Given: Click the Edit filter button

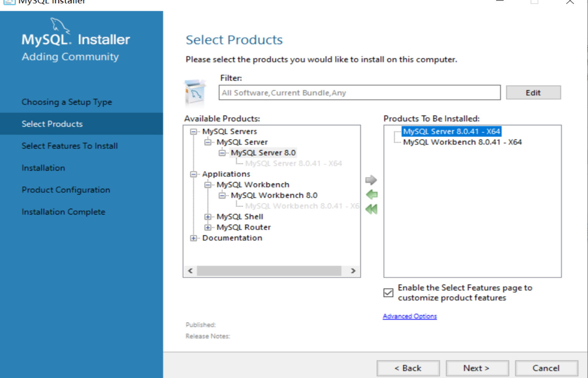Looking at the screenshot, I should pyautogui.click(x=533, y=93).
